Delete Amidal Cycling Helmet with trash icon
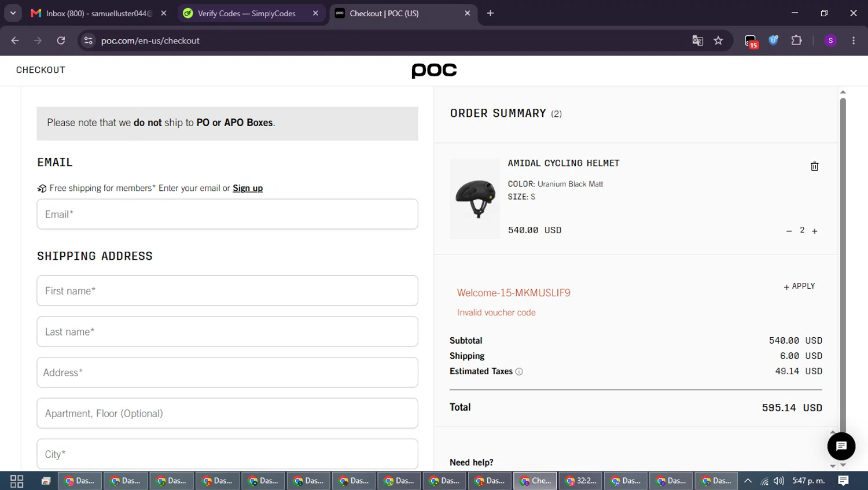The height and width of the screenshot is (490, 868). click(x=814, y=166)
